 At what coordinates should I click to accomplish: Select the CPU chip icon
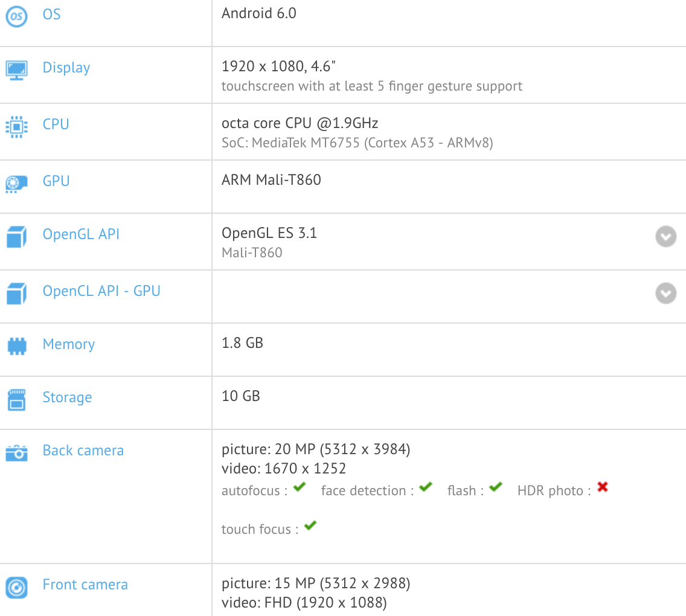point(17,127)
